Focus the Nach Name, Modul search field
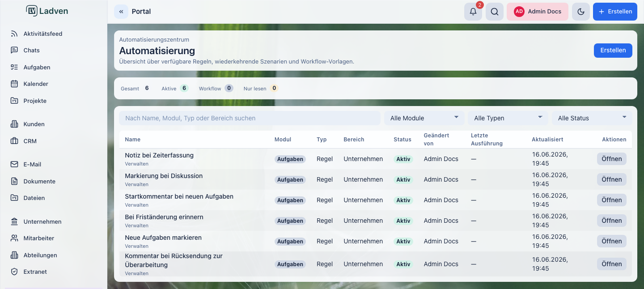 tap(250, 118)
